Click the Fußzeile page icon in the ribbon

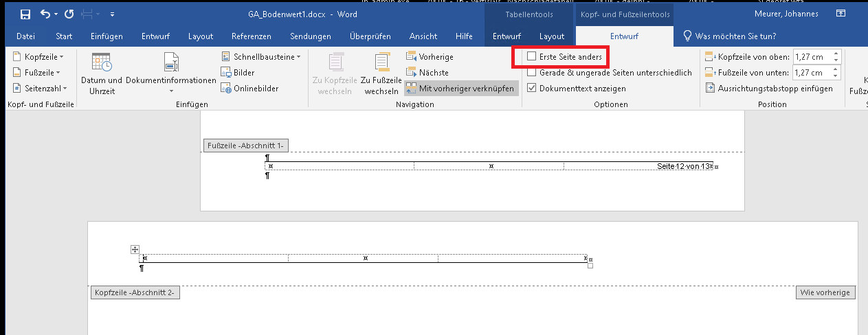click(17, 72)
